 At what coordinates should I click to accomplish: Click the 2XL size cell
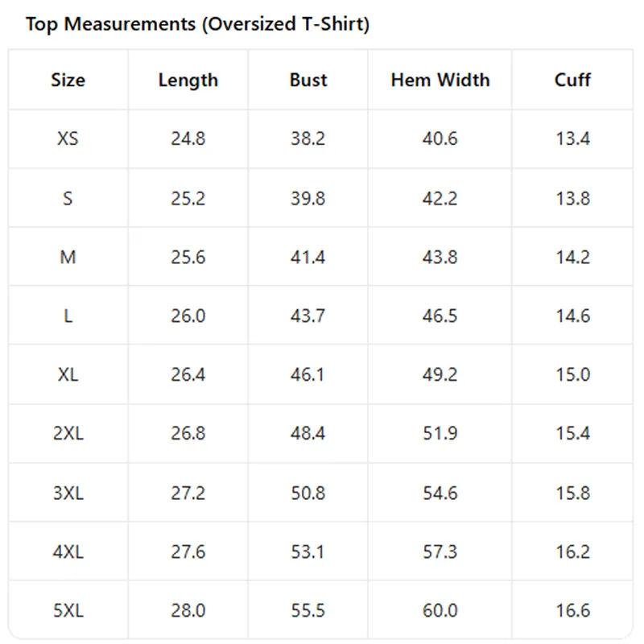tap(68, 434)
